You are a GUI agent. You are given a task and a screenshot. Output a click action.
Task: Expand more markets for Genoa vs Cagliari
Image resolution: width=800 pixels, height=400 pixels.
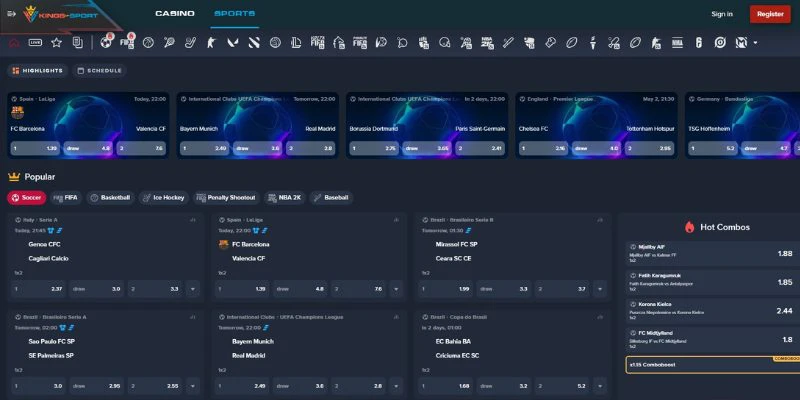coord(193,289)
